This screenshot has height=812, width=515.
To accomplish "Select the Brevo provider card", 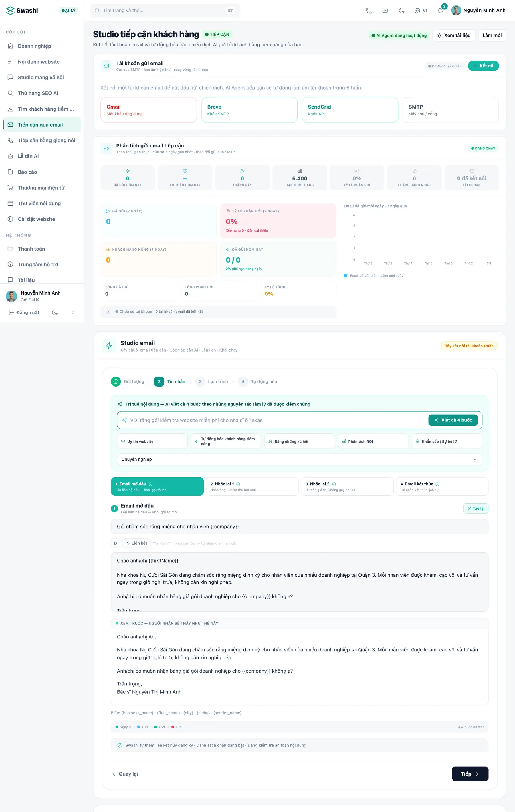I will (x=249, y=110).
